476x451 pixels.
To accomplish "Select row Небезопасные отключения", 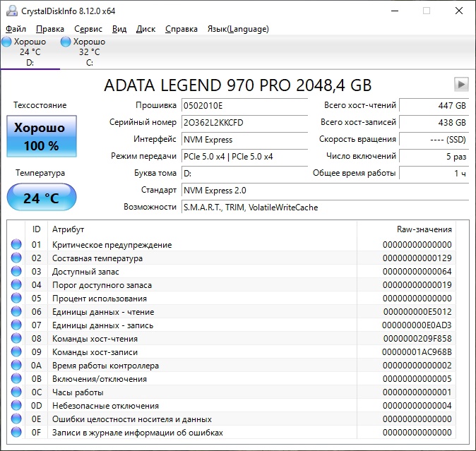I will tap(232, 406).
